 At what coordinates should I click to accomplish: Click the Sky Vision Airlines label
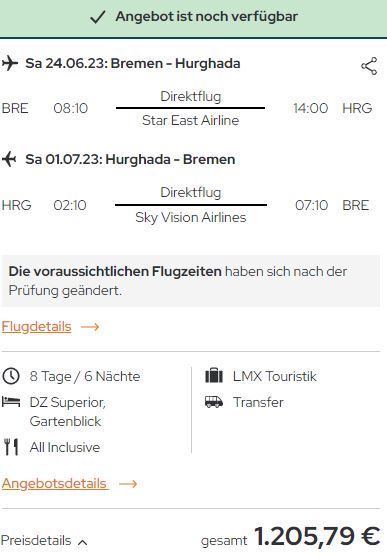[191, 217]
